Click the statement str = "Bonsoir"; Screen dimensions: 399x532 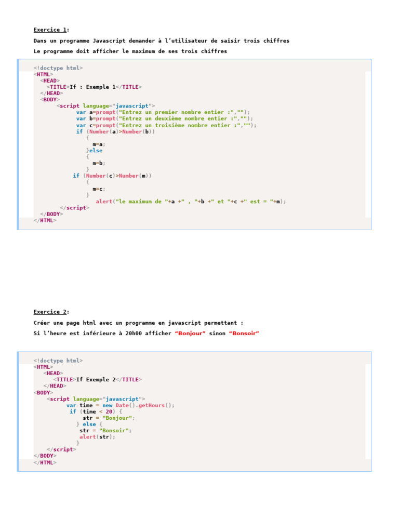click(x=105, y=431)
